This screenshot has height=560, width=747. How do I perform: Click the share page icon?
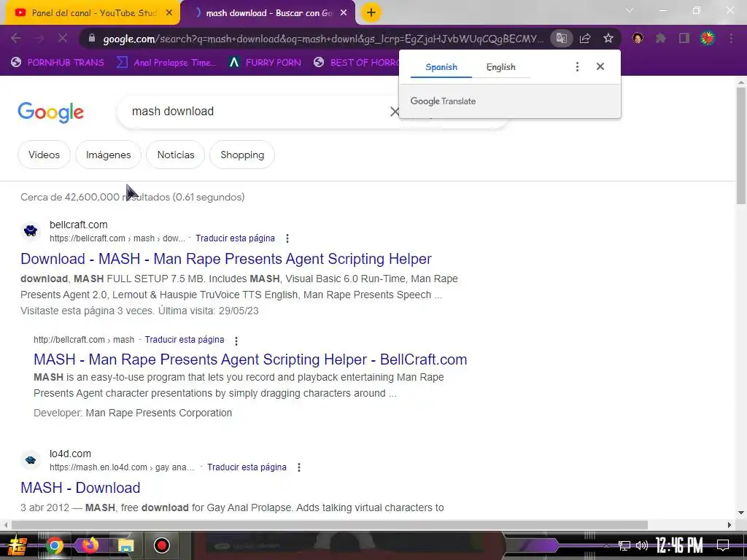point(585,38)
